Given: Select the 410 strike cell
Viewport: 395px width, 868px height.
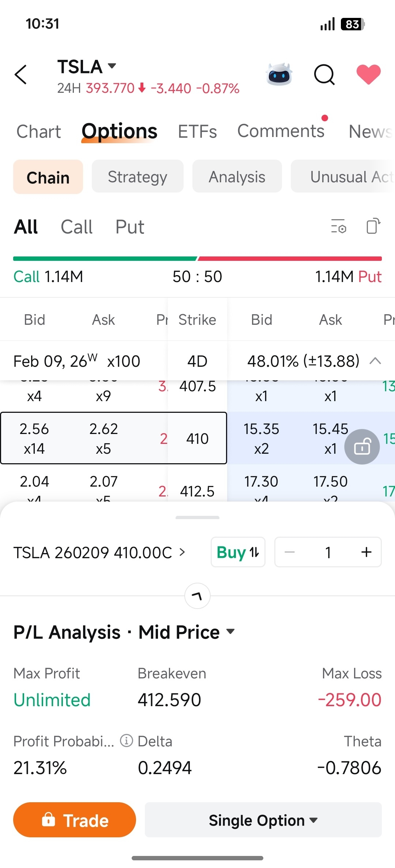Looking at the screenshot, I should click(x=197, y=438).
